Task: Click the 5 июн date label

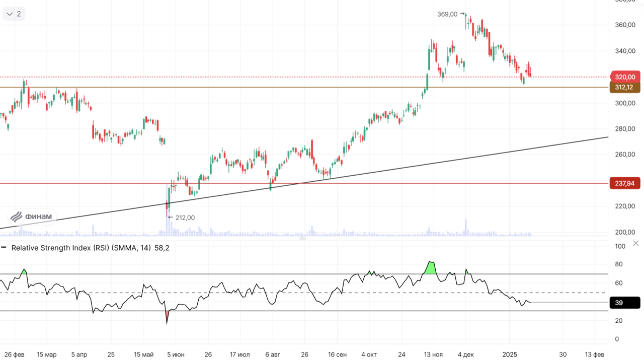Action: [176, 354]
